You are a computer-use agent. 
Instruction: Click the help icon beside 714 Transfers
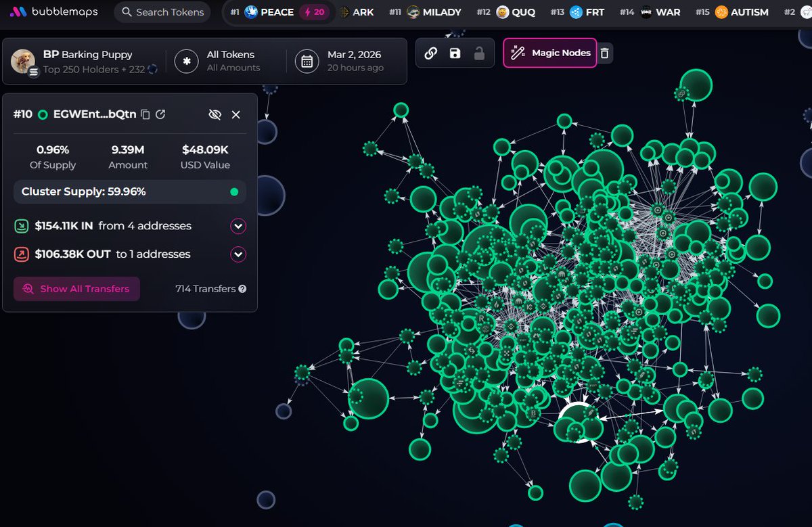point(242,289)
